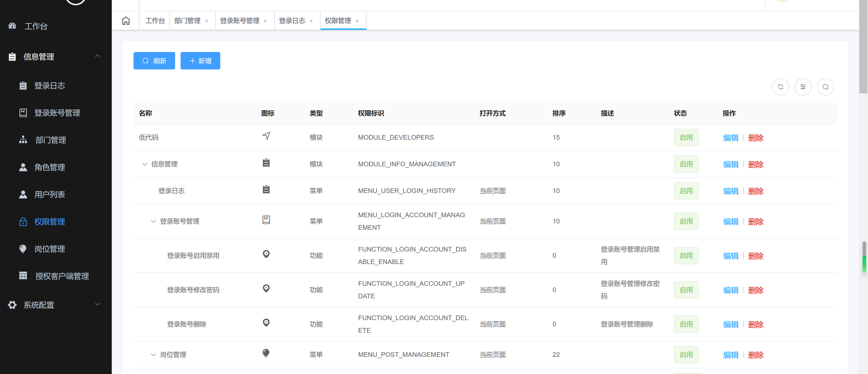Delete the 低代码 row

coord(756,137)
